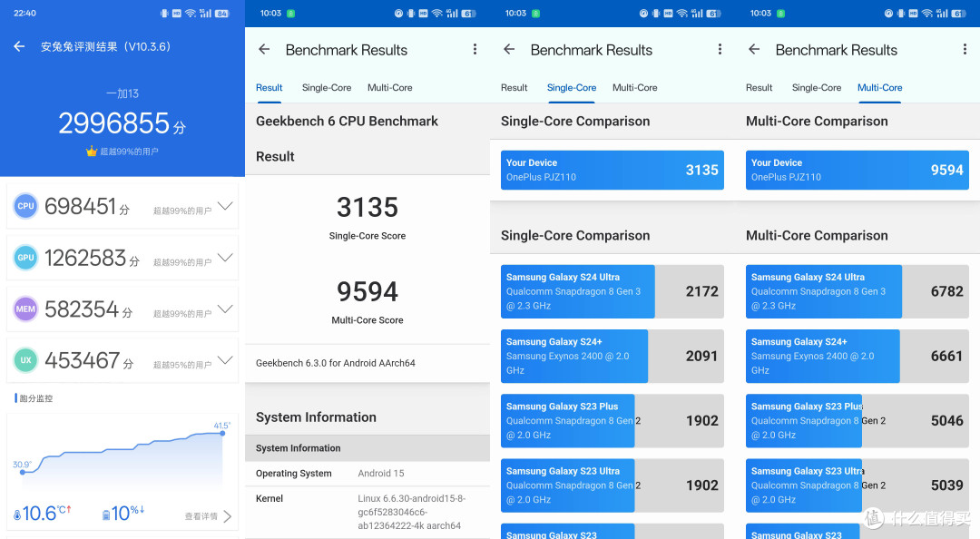Tap Galaxy S23 Plus 5046 multi-core bar
This screenshot has height=539, width=980.
[x=857, y=420]
